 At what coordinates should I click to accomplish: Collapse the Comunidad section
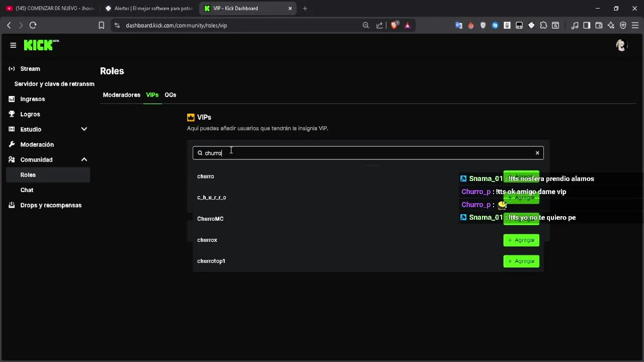[84, 159]
